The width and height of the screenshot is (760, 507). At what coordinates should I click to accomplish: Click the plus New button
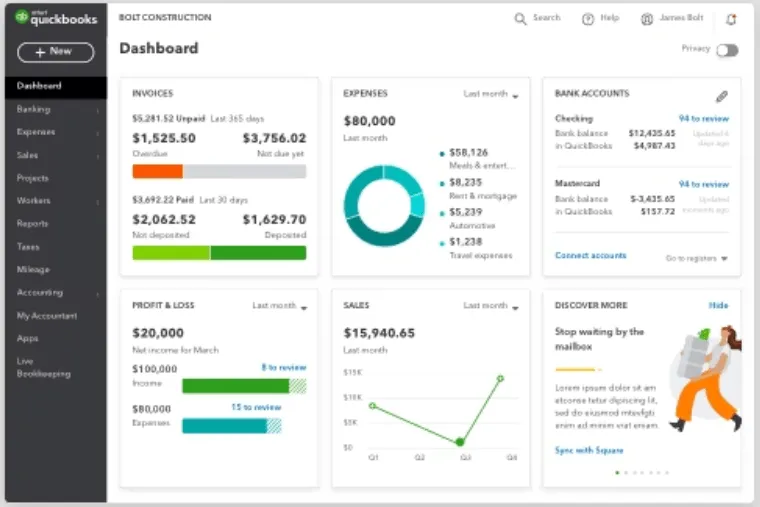(56, 52)
